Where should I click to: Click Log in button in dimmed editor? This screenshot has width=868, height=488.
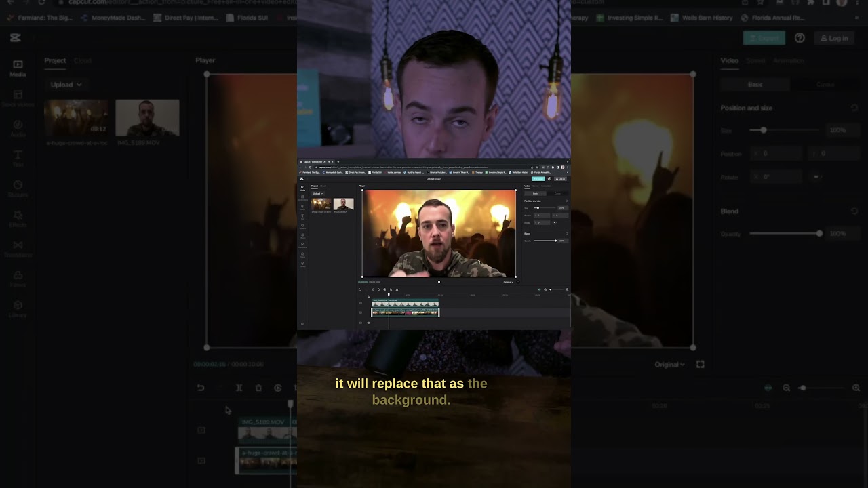coord(835,38)
